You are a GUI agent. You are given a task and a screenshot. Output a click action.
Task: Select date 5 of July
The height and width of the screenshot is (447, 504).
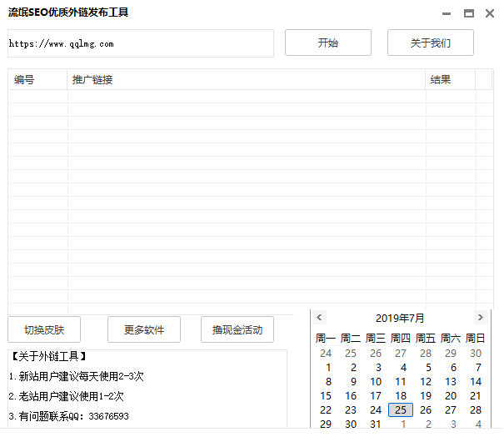[428, 367]
